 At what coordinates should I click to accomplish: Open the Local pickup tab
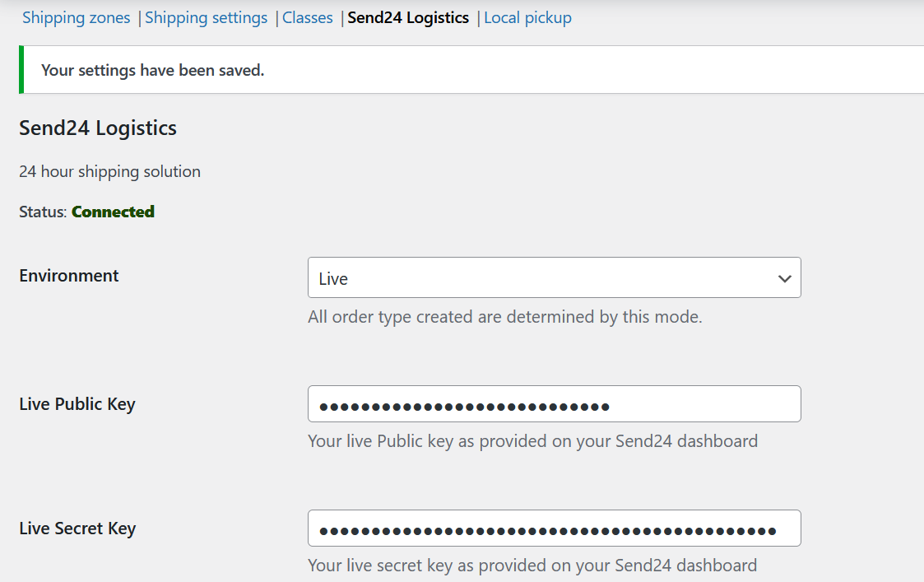[x=527, y=17]
